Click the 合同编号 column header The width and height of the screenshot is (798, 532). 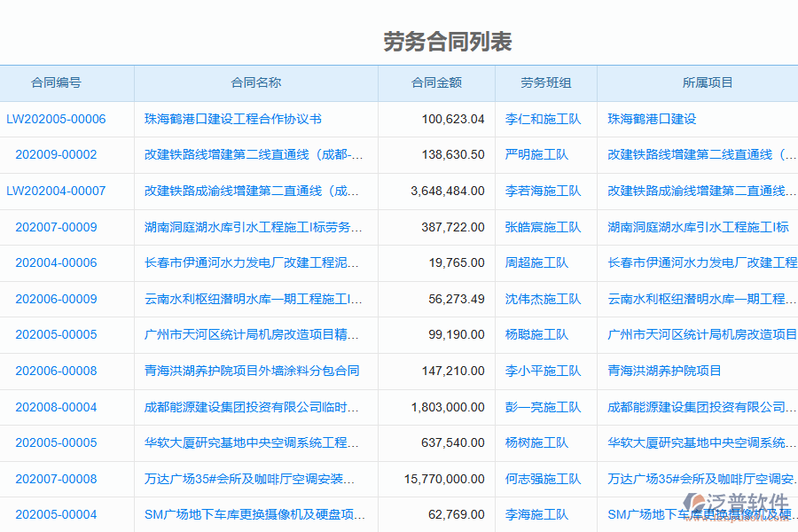57,82
